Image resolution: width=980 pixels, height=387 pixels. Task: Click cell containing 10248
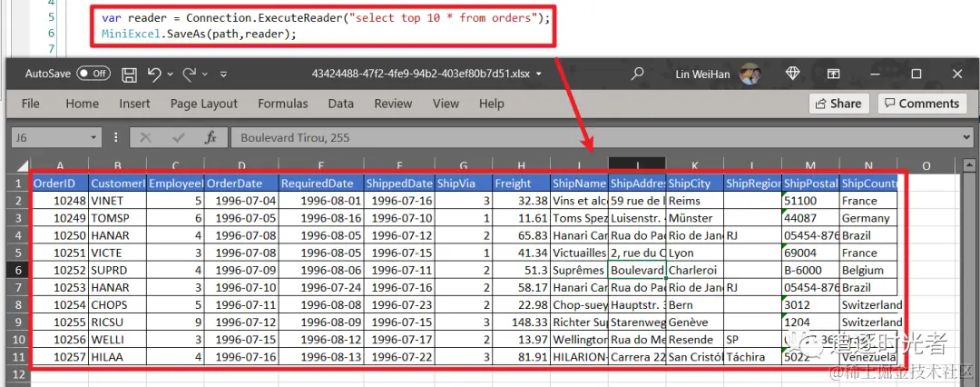point(59,201)
